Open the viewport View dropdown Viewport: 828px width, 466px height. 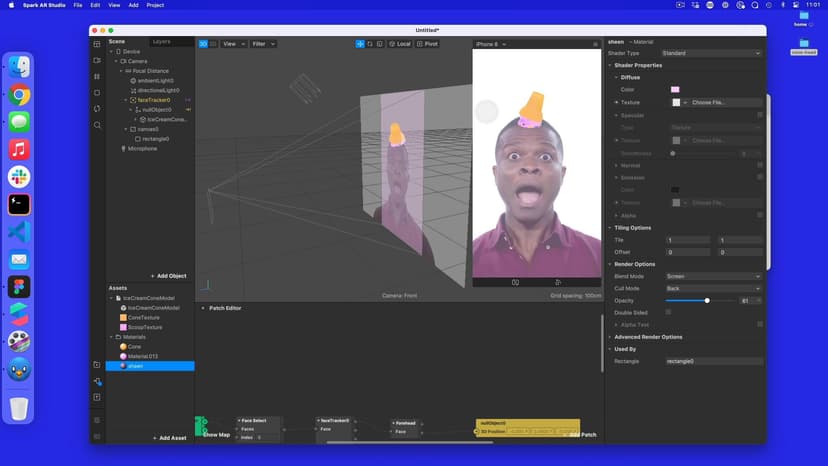pos(234,44)
